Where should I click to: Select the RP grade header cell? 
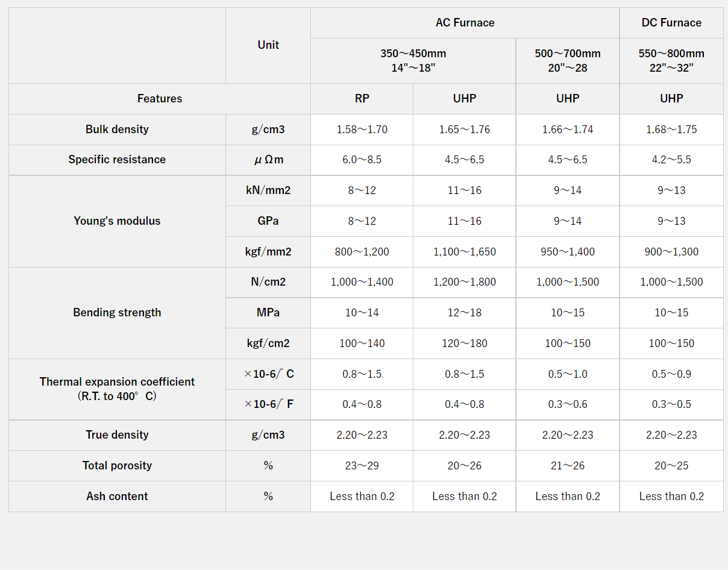pos(362,99)
